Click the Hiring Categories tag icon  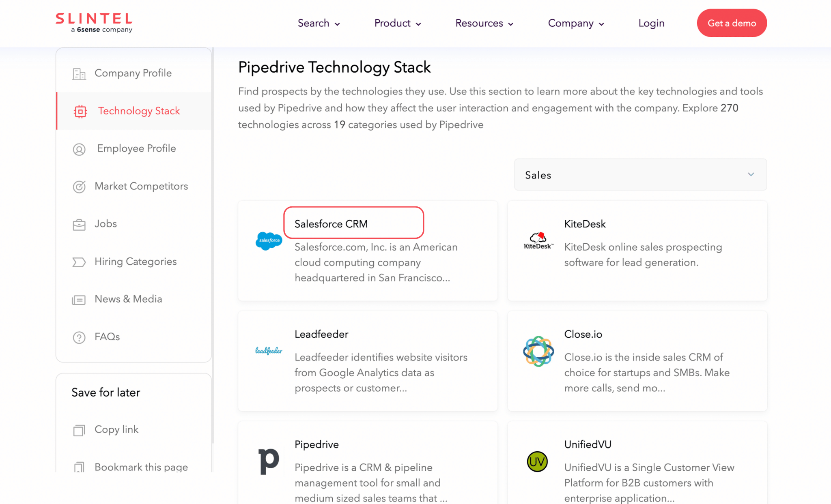pyautogui.click(x=79, y=262)
